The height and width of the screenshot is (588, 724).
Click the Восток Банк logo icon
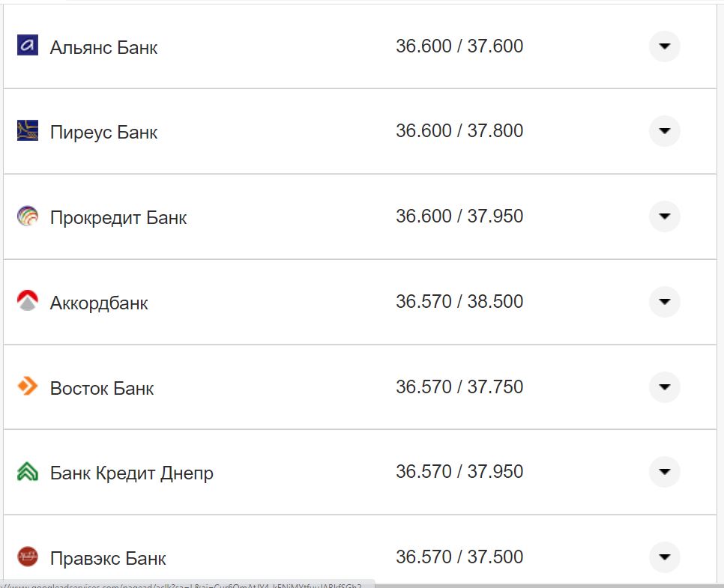tap(27, 387)
